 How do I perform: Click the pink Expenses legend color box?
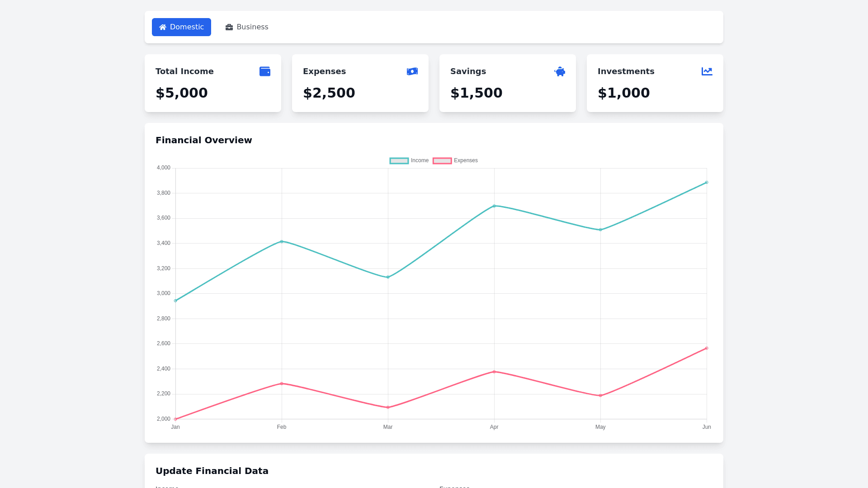(442, 161)
